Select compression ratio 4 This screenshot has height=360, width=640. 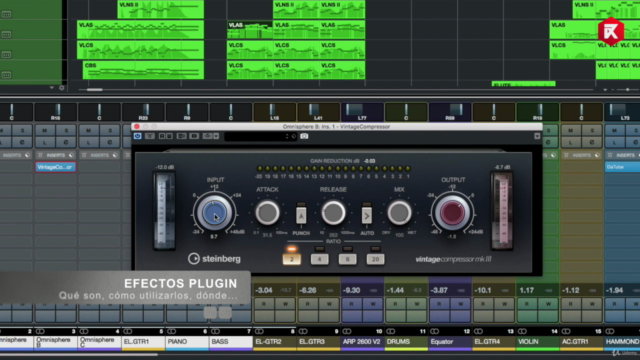[320, 259]
